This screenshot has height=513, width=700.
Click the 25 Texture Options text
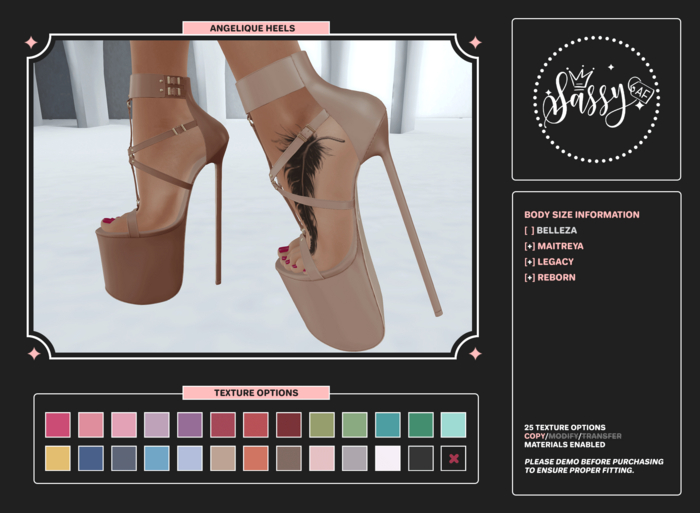click(565, 427)
